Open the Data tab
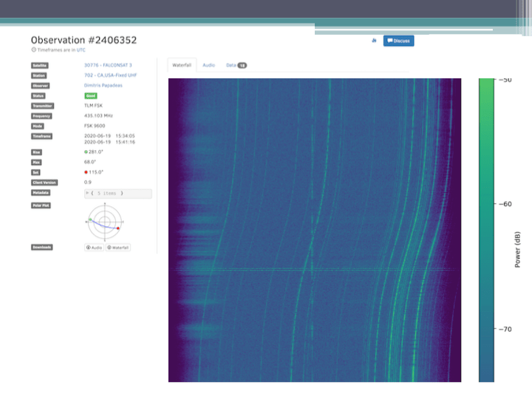 click(231, 65)
